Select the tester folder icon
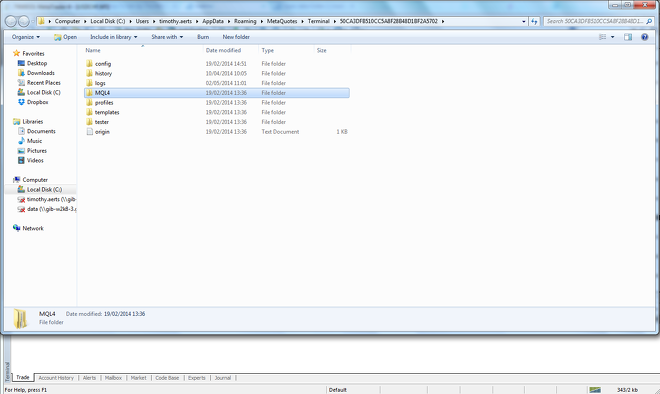 coord(89,122)
